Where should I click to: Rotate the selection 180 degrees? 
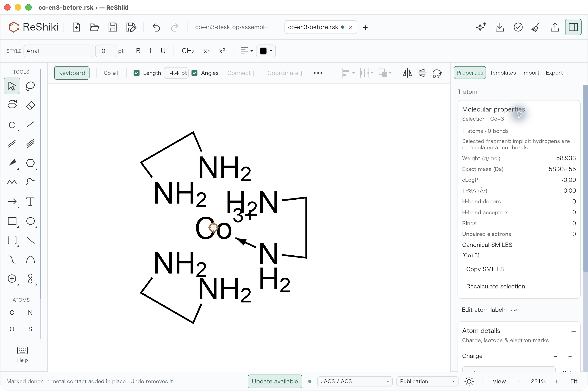coord(437,73)
